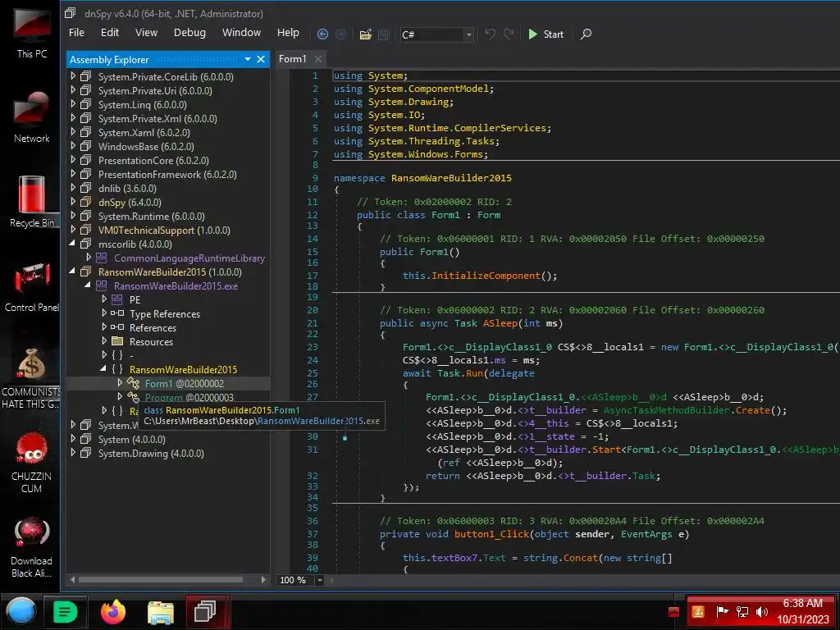840x630 pixels.
Task: Open the C# language dropdown
Action: point(468,34)
